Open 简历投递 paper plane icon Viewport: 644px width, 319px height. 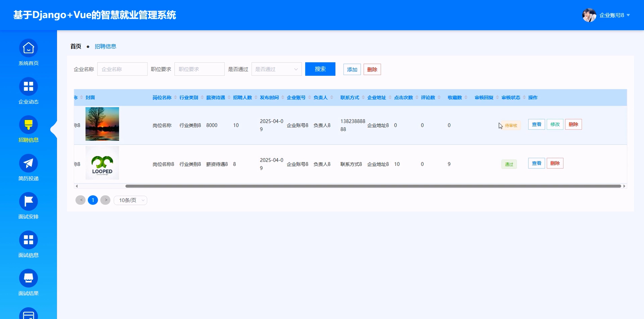(x=28, y=163)
